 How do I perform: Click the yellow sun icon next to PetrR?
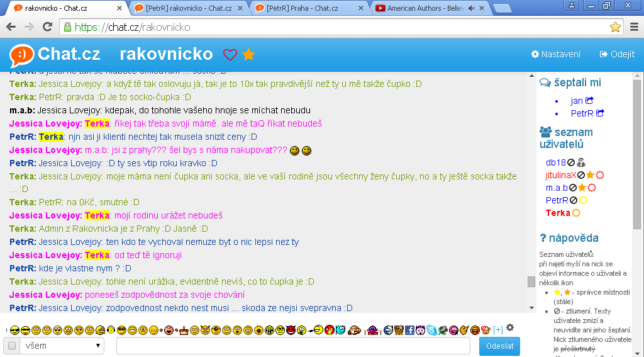(x=583, y=200)
